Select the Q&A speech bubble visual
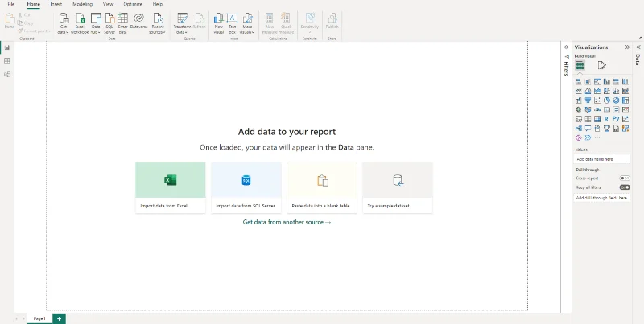This screenshot has height=324, width=644. (x=588, y=129)
